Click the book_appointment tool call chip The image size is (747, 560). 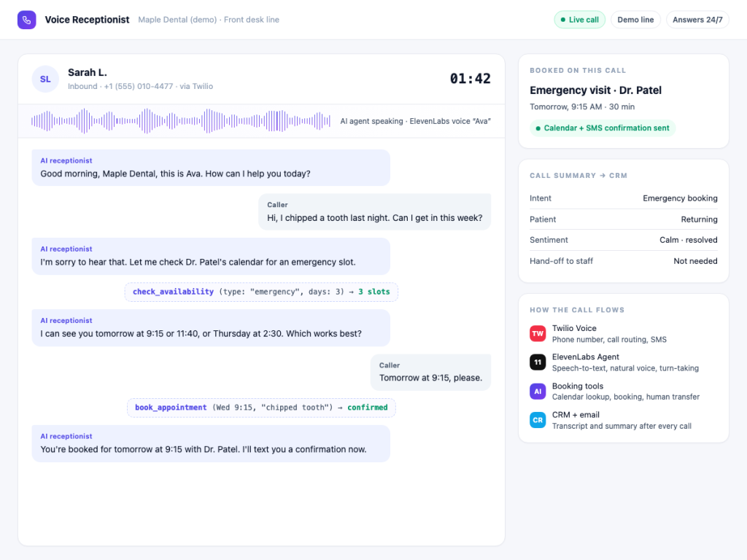point(261,408)
